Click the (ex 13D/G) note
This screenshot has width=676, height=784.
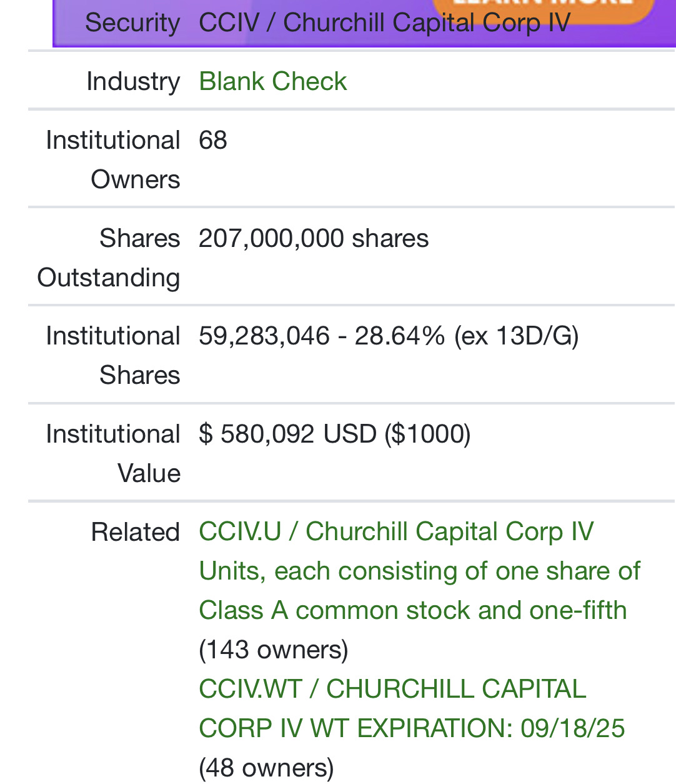(x=517, y=336)
